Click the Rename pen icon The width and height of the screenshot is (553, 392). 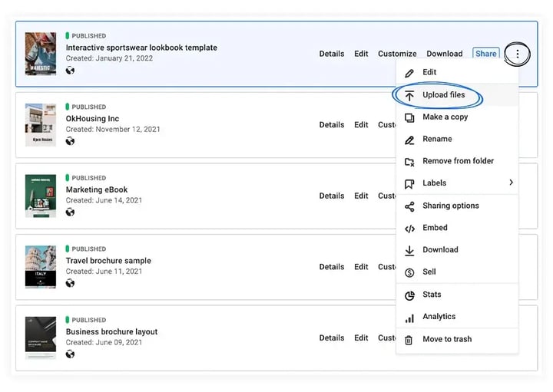pos(409,140)
